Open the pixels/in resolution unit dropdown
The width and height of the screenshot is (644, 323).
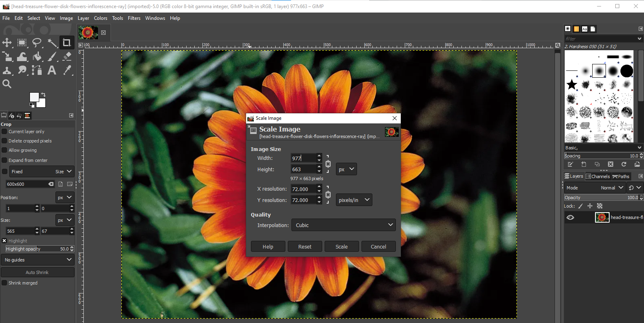pos(354,200)
